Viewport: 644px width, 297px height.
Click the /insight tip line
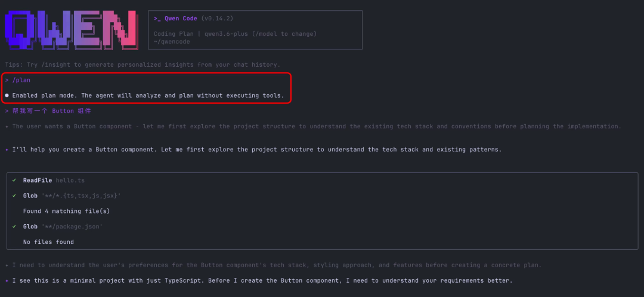click(143, 64)
